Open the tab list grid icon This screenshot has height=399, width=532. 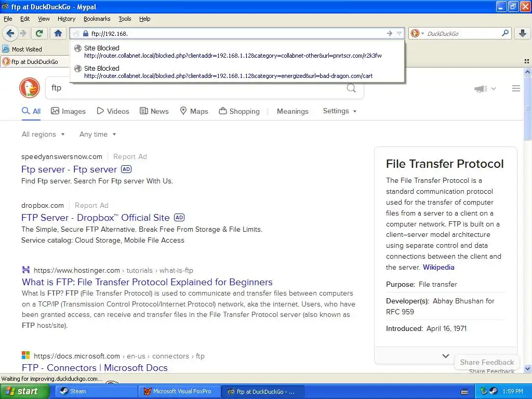pos(527,61)
